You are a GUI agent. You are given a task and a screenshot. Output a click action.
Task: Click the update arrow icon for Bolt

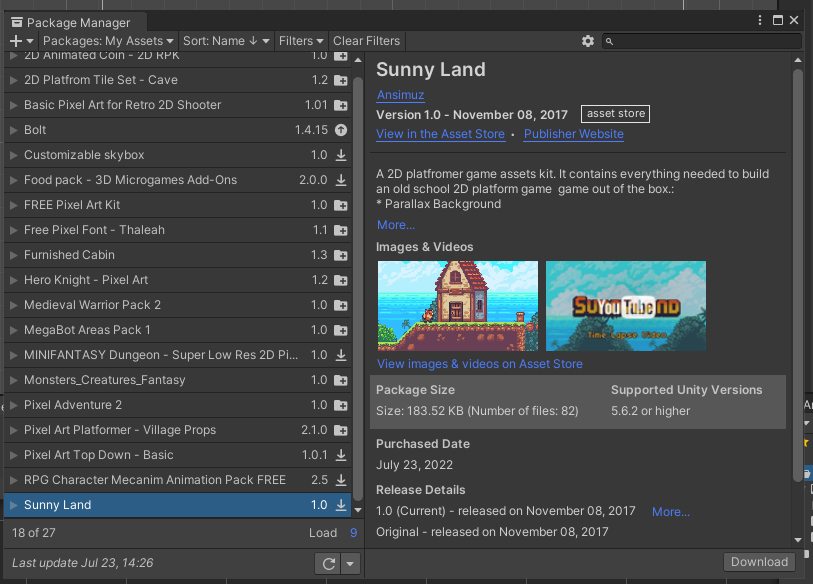341,130
